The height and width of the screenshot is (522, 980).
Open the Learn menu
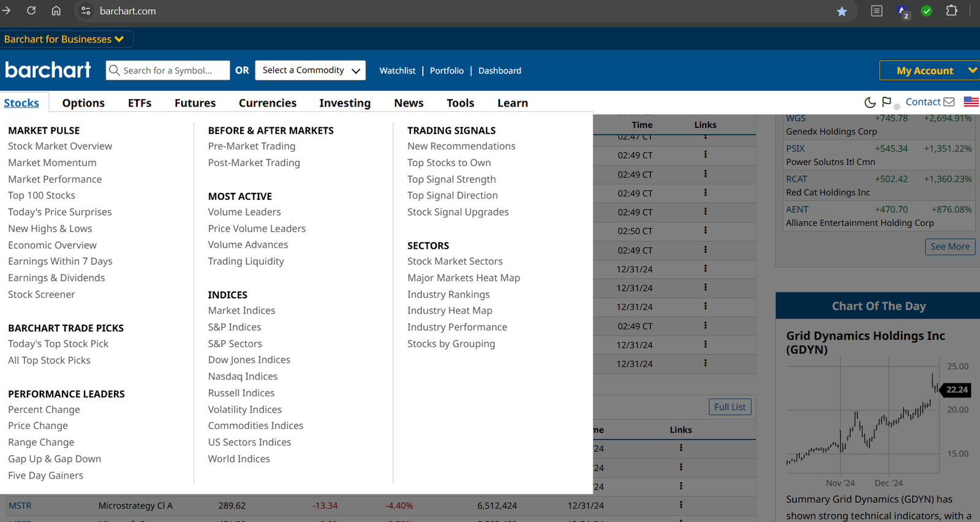(513, 103)
